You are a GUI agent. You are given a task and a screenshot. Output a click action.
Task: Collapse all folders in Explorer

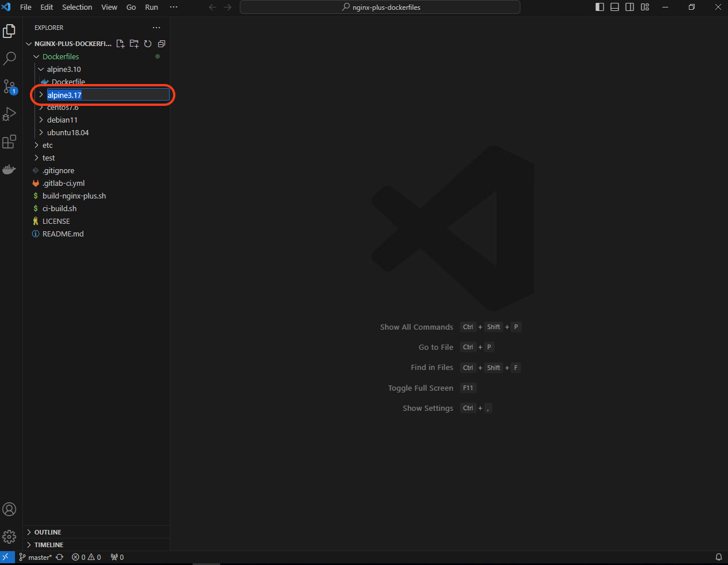[x=162, y=44]
